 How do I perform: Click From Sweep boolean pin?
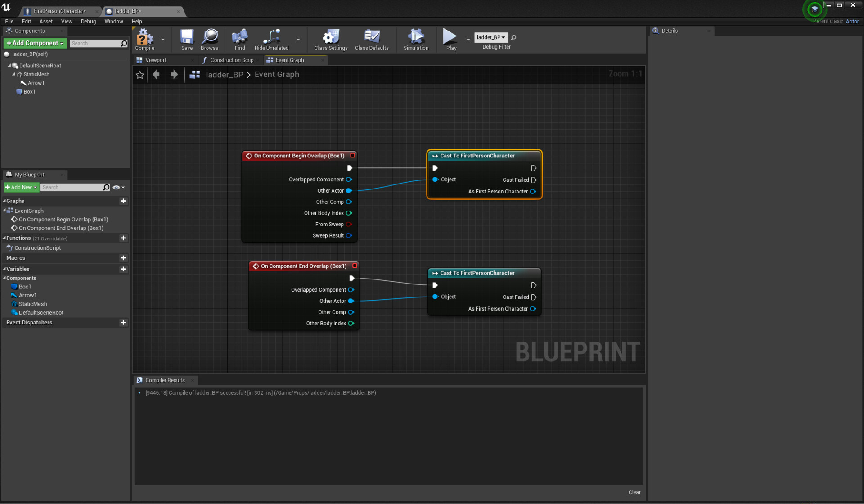(x=349, y=225)
